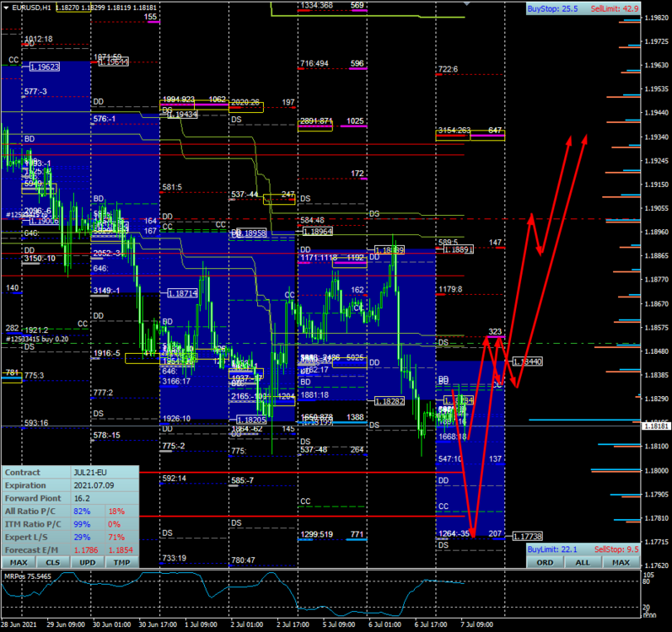Click the 28 Jun 2021 time axis label
Screen dimensions: 672x632
(x=19, y=624)
